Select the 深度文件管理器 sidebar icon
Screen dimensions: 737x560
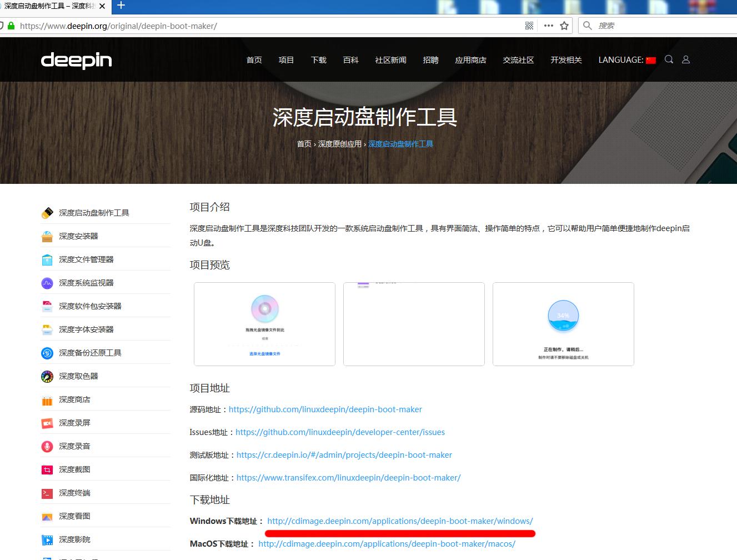click(47, 259)
